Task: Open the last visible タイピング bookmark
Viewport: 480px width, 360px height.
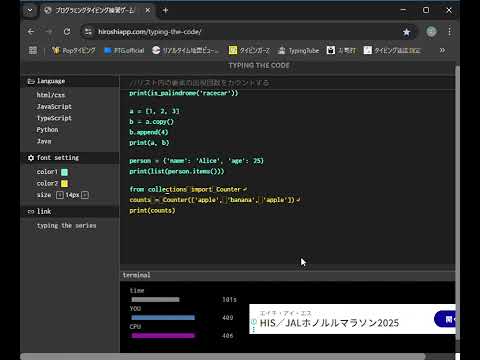Action: pyautogui.click(x=392, y=50)
